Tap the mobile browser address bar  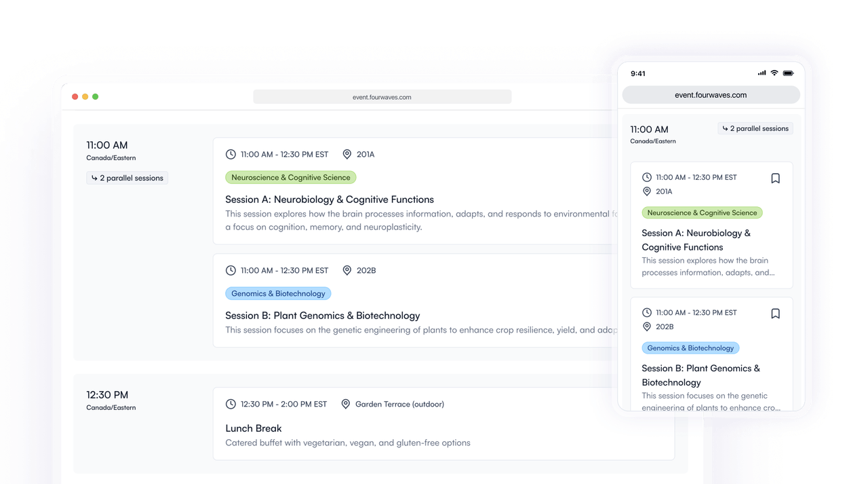tap(711, 95)
